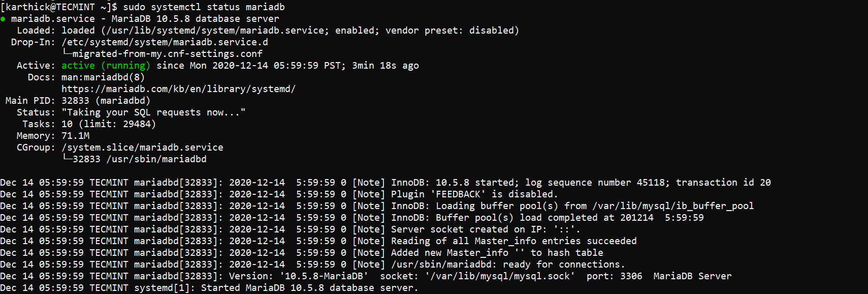The width and height of the screenshot is (868, 294).
Task: Click the final "Started MariaDB 10.5.8 database server." line
Action: click(309, 288)
